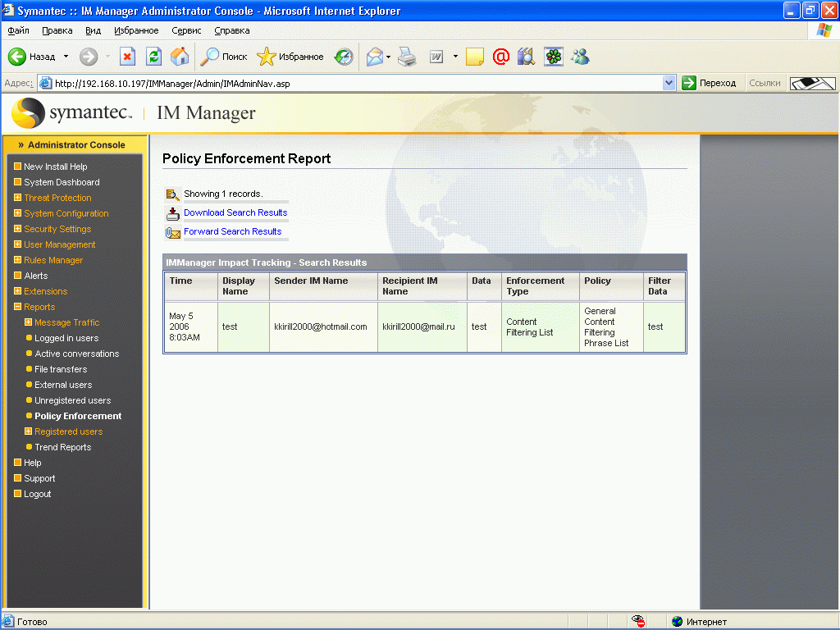Click the Back (Назад) arrow icon
The height and width of the screenshot is (630, 840).
(17, 57)
